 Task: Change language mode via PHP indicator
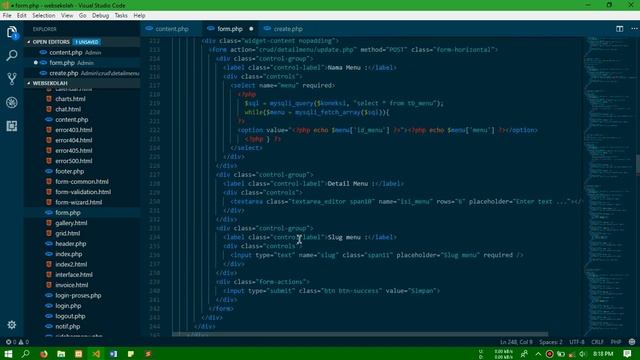click(x=616, y=342)
